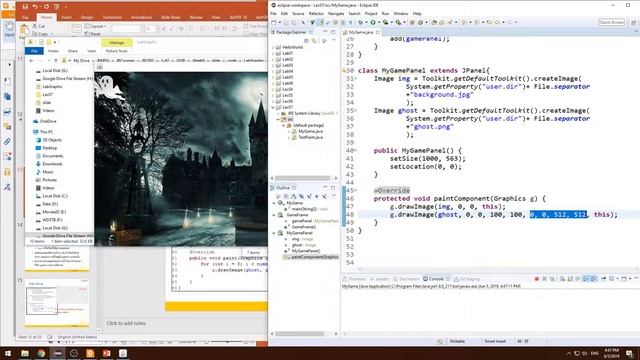Select This PC in File Explorer navigation pane
Screen dimensions: 640x360
point(46,132)
